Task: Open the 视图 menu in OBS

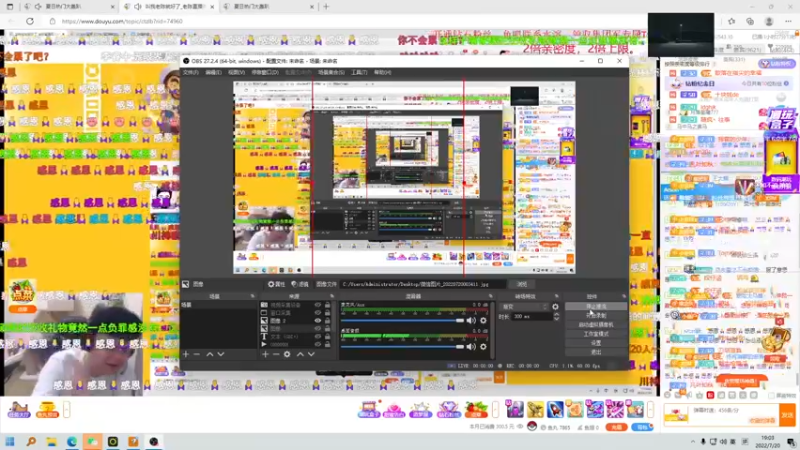Action: pyautogui.click(x=236, y=72)
